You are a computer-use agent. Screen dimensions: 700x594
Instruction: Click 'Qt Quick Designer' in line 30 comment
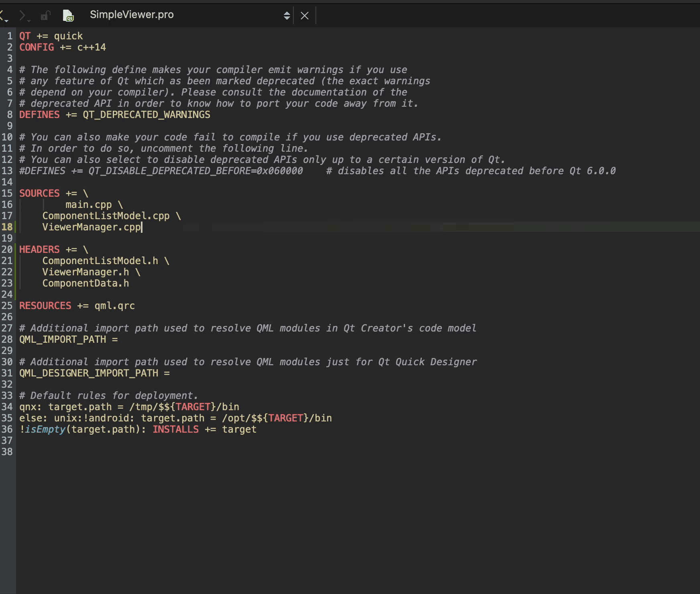tap(427, 362)
